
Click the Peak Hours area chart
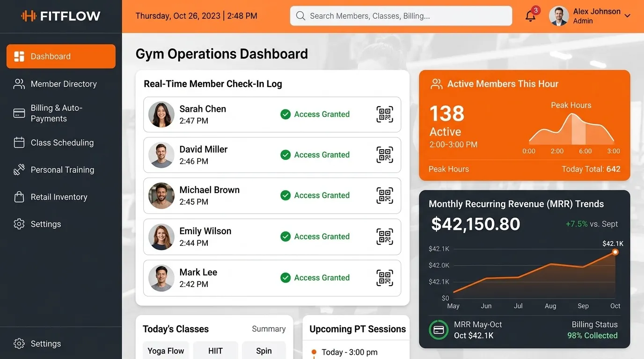pyautogui.click(x=571, y=129)
